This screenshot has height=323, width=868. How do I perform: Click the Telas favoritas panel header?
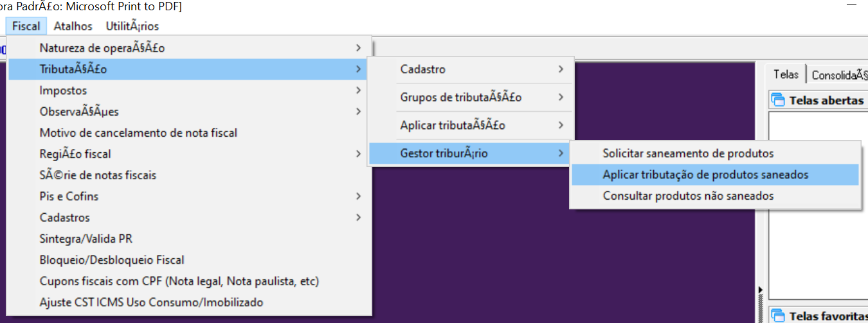click(x=818, y=315)
